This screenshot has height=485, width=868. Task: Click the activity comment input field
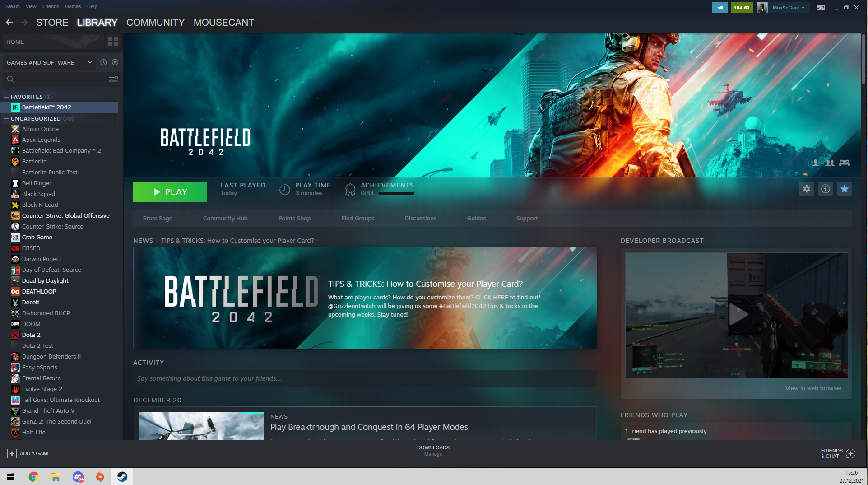[x=365, y=378]
